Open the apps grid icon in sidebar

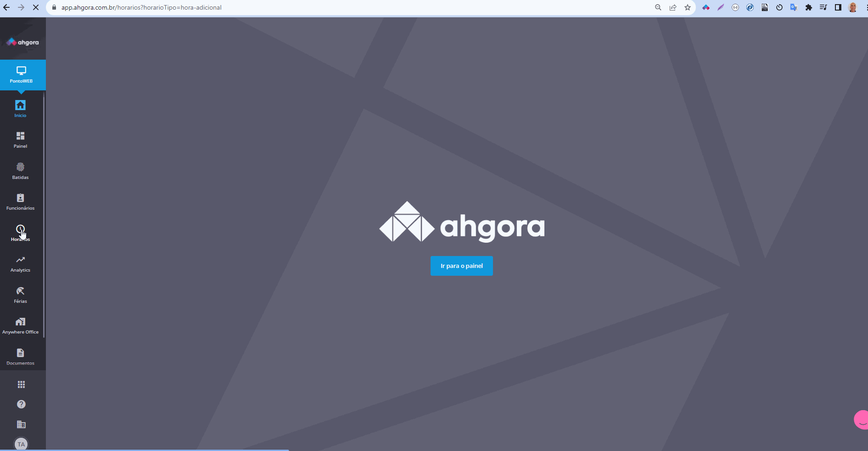pyautogui.click(x=21, y=384)
